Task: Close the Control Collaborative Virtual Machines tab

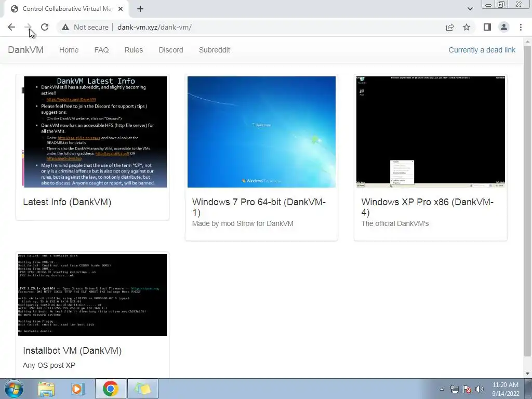Action: 121,9
